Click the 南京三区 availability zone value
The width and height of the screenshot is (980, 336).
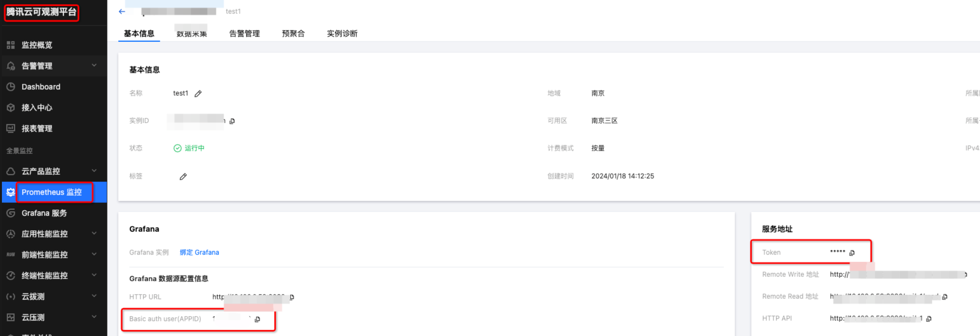pos(604,121)
